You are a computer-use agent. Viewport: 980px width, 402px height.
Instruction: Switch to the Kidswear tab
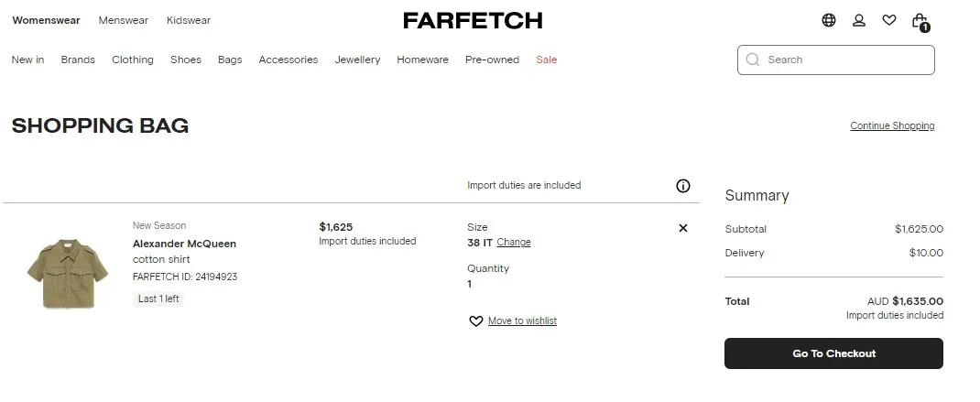(x=189, y=20)
